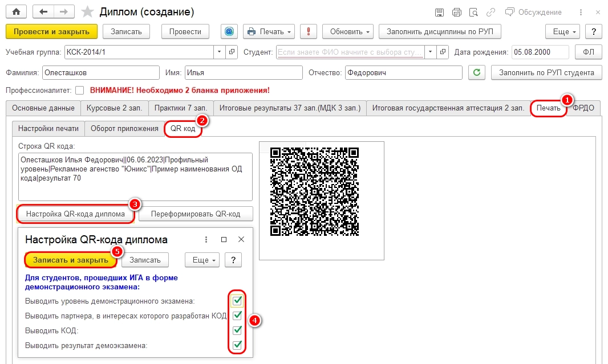Switch to the Курсовые 2 зап. tab

coord(114,108)
